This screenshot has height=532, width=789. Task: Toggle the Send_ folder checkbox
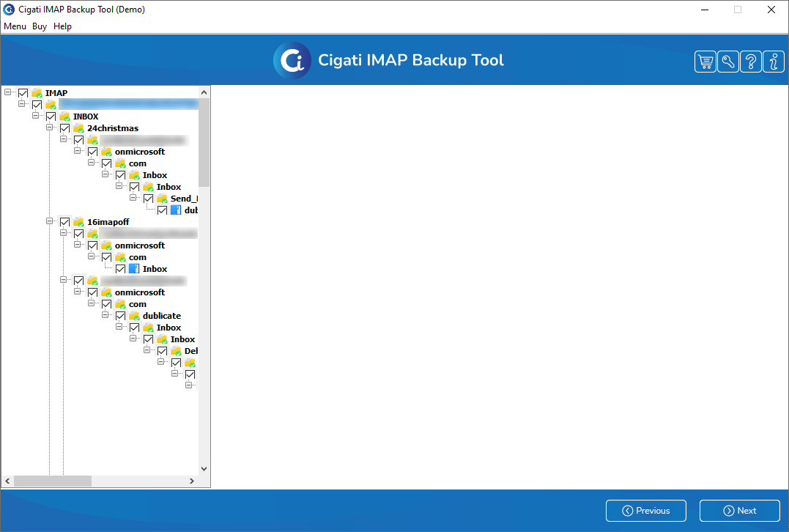[149, 199]
